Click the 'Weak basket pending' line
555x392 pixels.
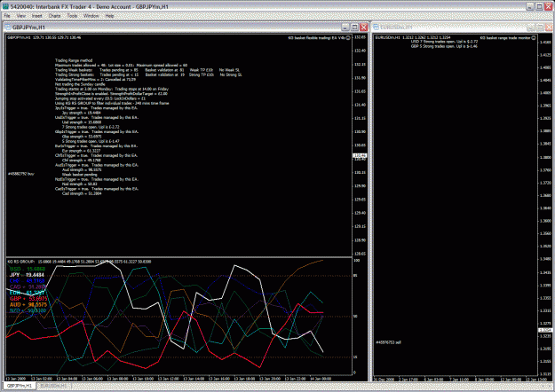80,175
